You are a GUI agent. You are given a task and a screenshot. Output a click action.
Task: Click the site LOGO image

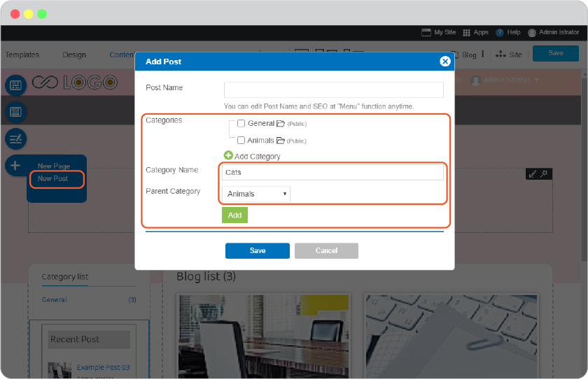75,83
